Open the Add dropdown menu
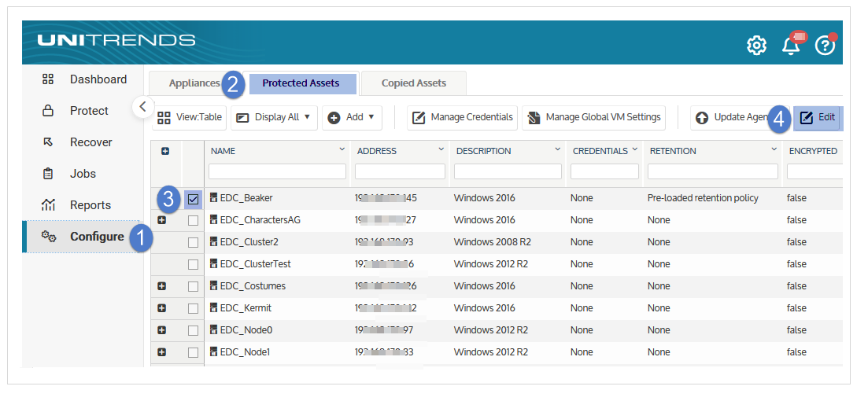The width and height of the screenshot is (868, 401). 352,117
